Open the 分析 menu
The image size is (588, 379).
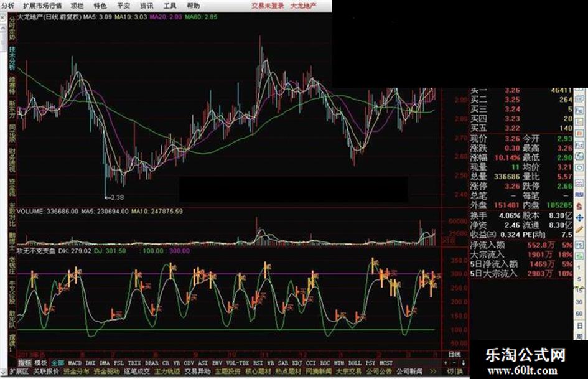[x=7, y=6]
